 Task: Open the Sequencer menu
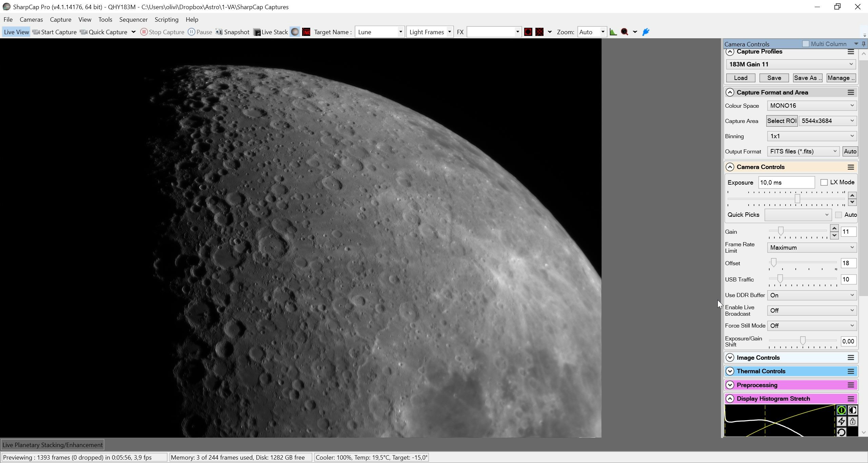pyautogui.click(x=133, y=20)
